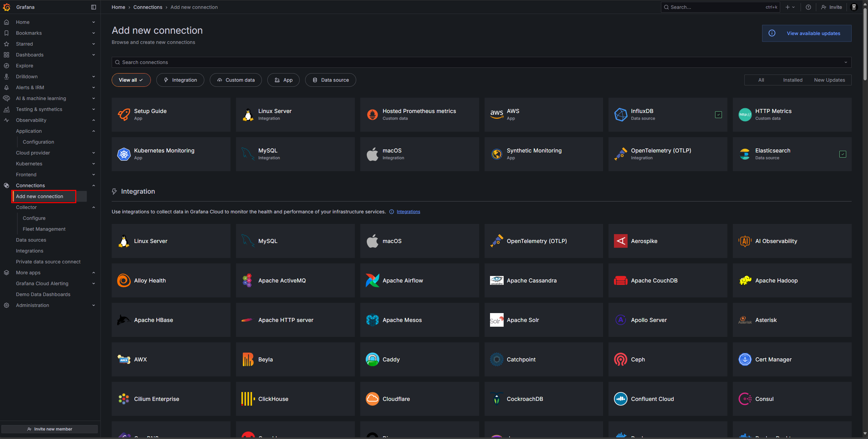Click the Caddy lock icon

[373, 359]
